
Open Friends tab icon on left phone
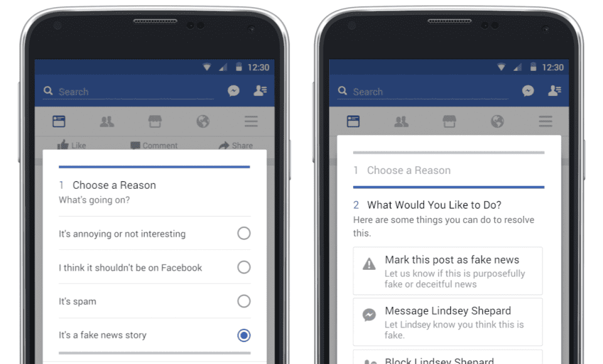(107, 122)
